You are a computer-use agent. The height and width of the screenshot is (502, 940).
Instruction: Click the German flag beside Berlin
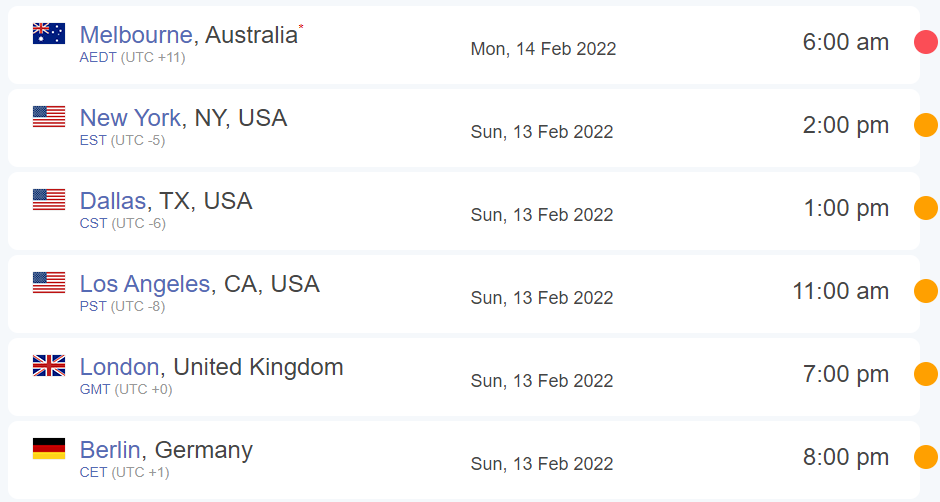coord(49,449)
